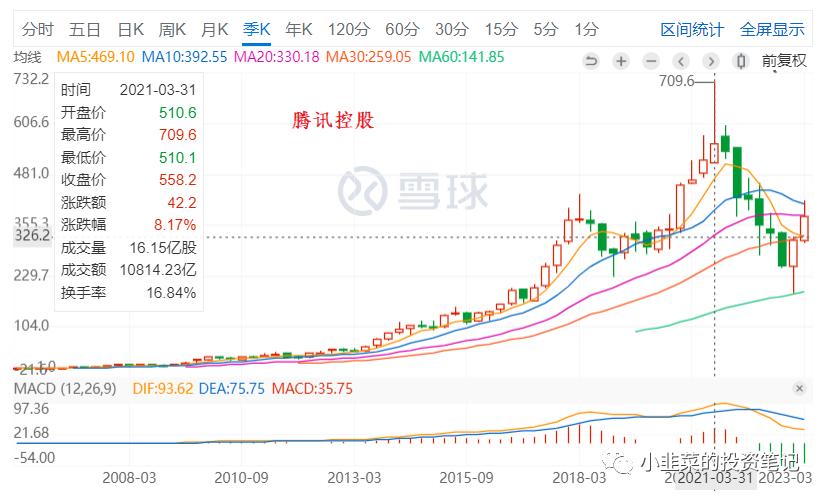The width and height of the screenshot is (826, 498).
Task: Click the 97.36 MACD axis label
Action: (31, 409)
